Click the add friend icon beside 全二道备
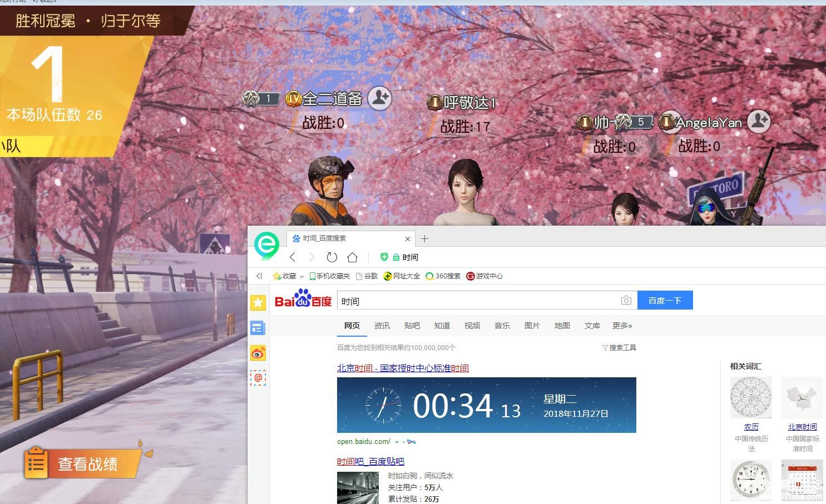Image resolution: width=826 pixels, height=504 pixels. click(x=380, y=98)
